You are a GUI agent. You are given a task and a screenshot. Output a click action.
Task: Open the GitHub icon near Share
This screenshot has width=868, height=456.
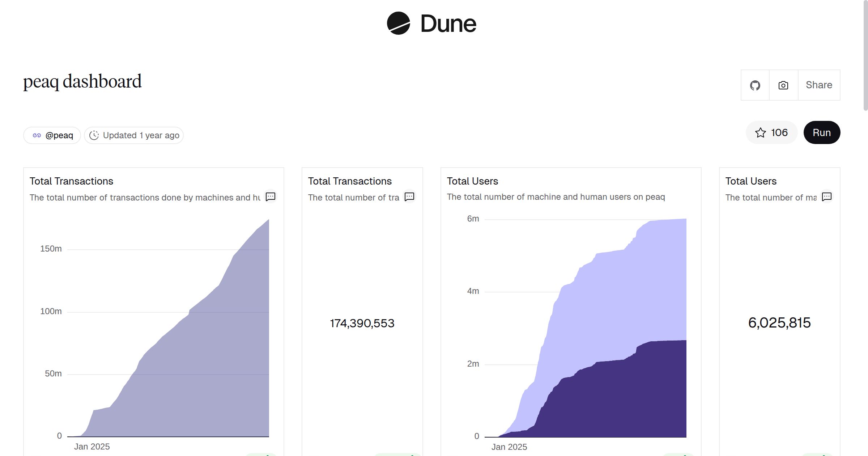click(x=755, y=85)
